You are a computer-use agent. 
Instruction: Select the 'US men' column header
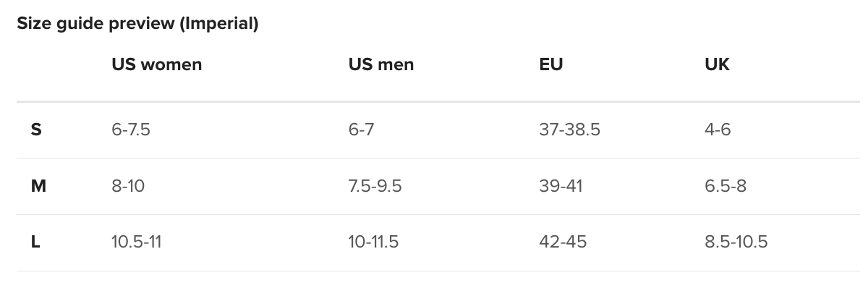(x=380, y=64)
